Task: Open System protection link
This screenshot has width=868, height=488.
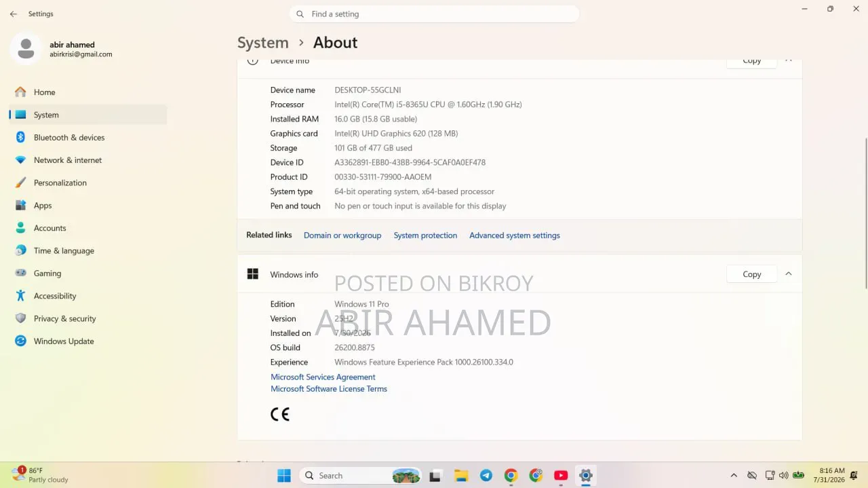Action: tap(425, 236)
